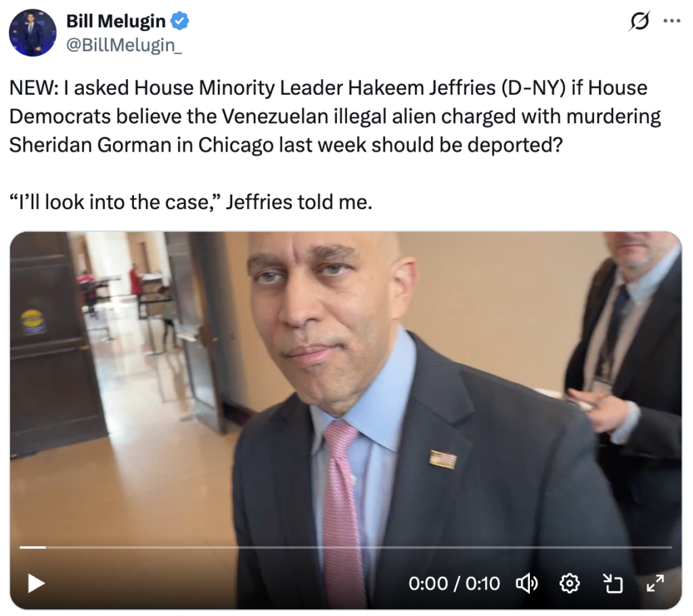Click the 0:00 / 0:10 time display
The width and height of the screenshot is (693, 616).
pyautogui.click(x=454, y=584)
